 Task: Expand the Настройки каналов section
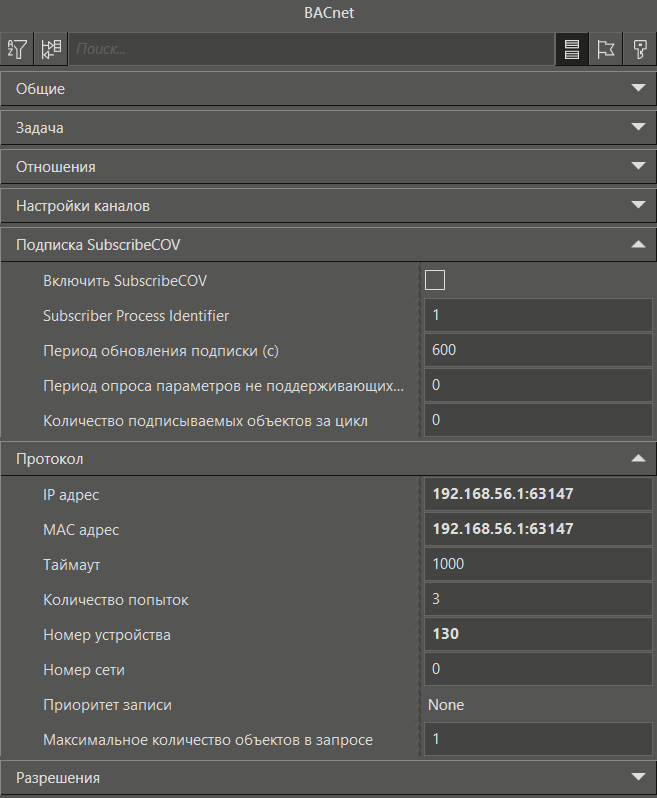click(328, 206)
